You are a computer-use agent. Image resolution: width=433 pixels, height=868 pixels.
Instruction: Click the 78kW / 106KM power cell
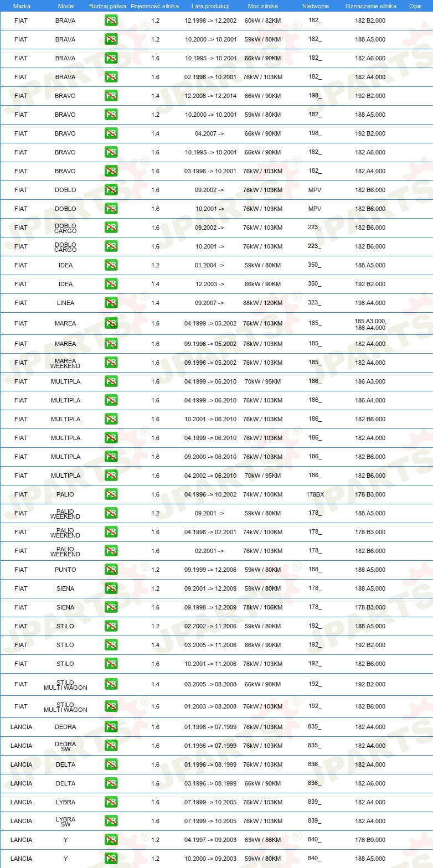click(x=263, y=607)
